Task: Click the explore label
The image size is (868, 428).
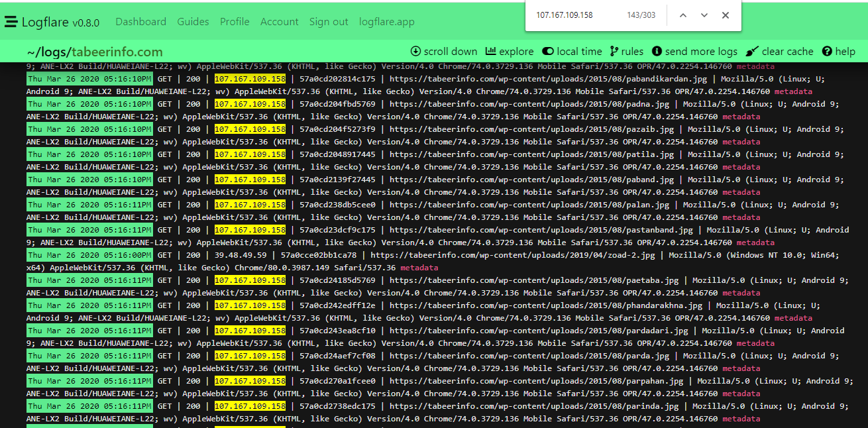Action: pos(516,51)
